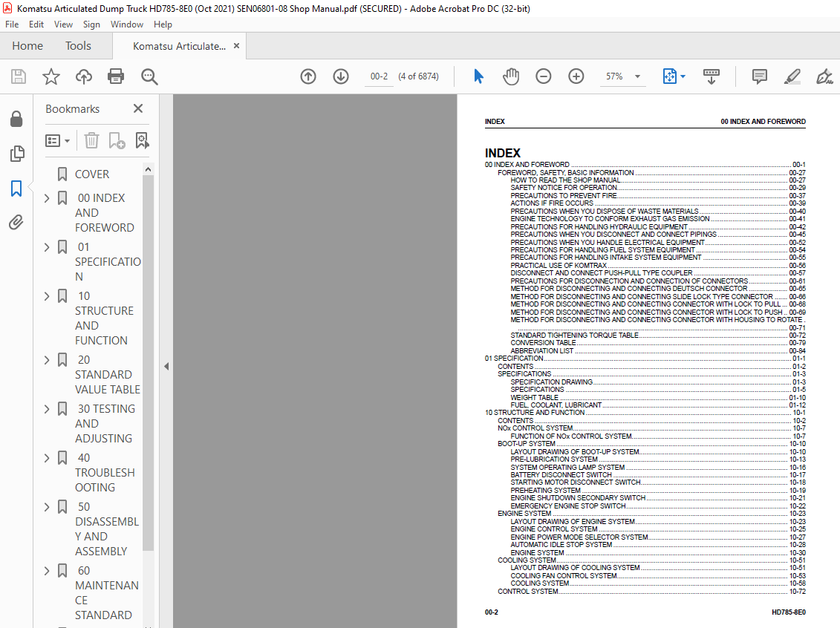840x628 pixels.
Task: Open the Attachments paperclip panel icon
Action: pyautogui.click(x=16, y=222)
